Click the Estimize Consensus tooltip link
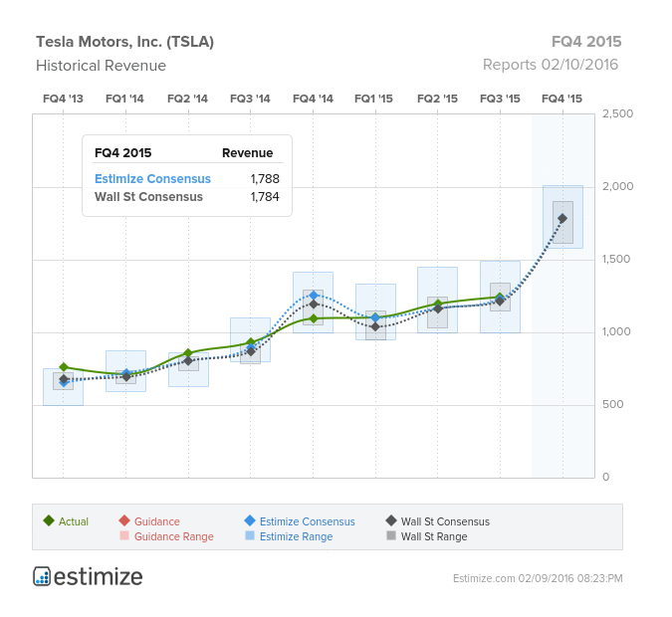Screen dimensions: 672x617 click(152, 179)
